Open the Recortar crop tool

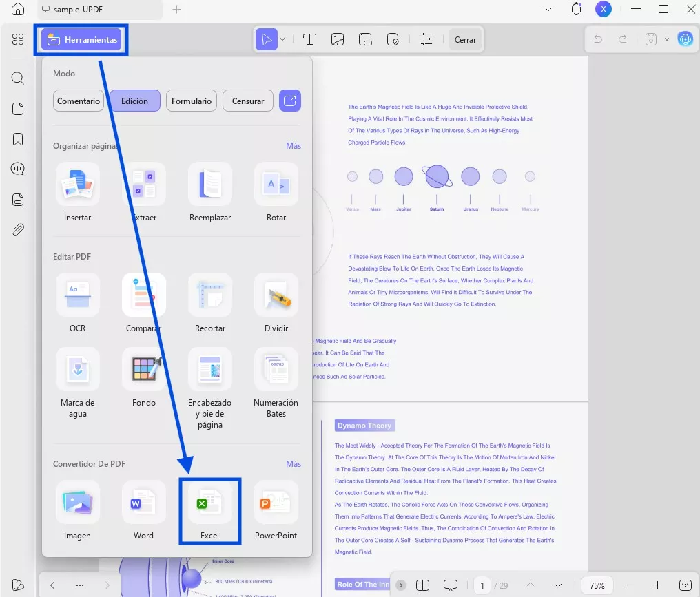[210, 304]
